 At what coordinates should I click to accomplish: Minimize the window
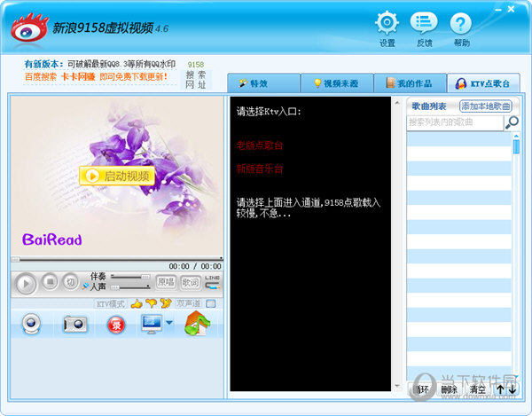498,10
